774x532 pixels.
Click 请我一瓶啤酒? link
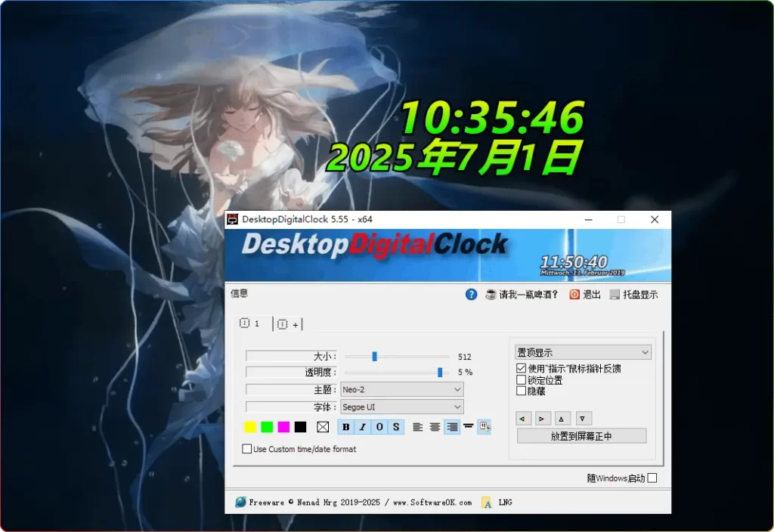point(528,295)
